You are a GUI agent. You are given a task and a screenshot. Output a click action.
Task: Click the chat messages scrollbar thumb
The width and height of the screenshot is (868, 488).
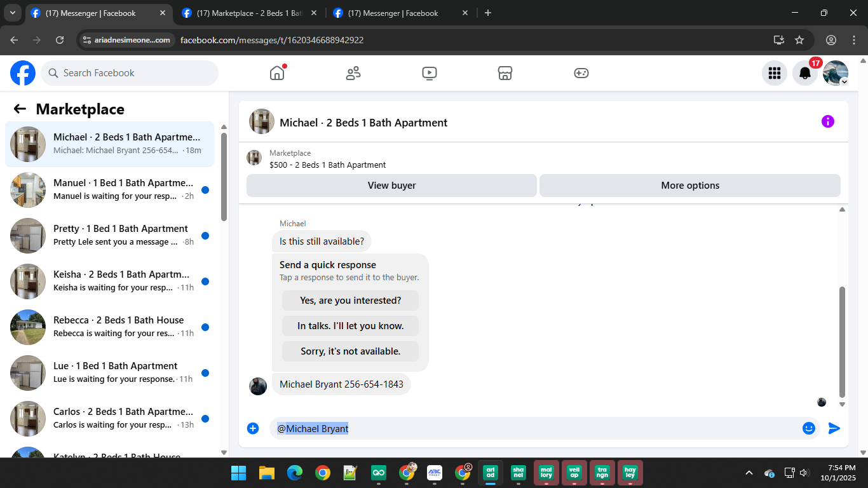point(843,342)
